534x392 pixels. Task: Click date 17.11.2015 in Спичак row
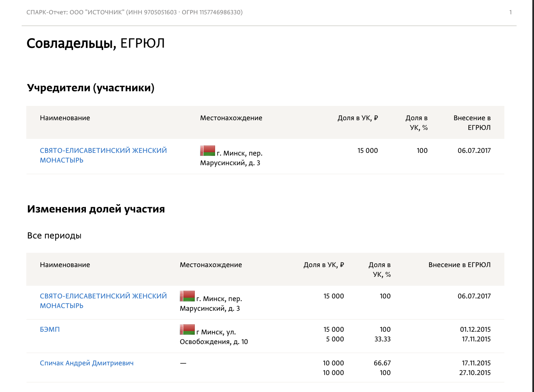point(476,363)
